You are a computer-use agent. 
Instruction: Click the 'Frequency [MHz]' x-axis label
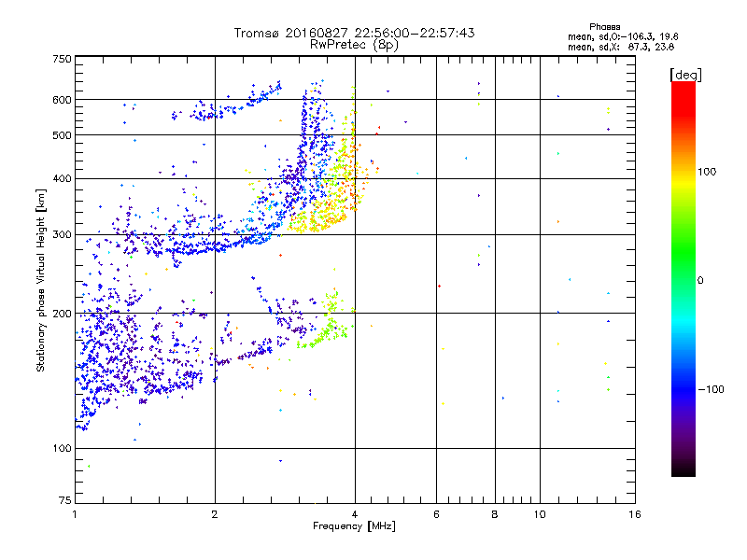(x=354, y=526)
